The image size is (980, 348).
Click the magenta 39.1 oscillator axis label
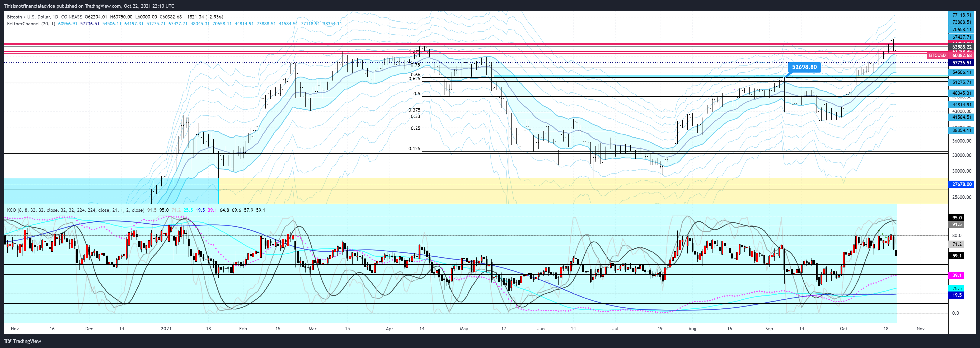click(956, 275)
